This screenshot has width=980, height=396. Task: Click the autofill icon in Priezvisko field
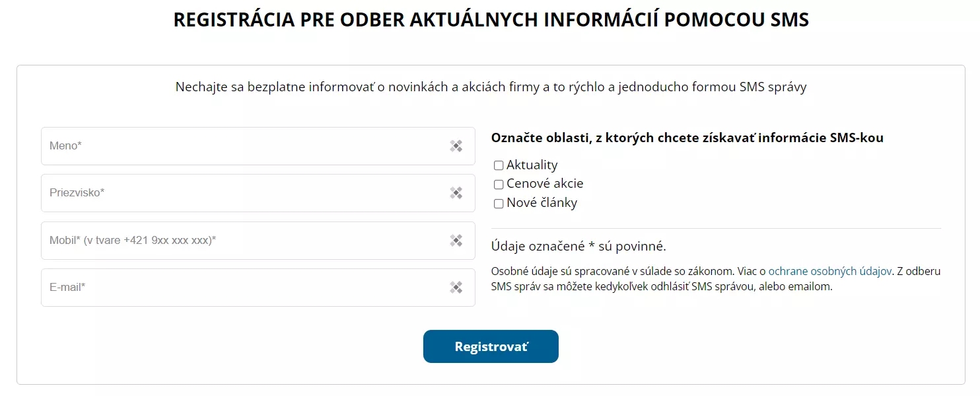pos(456,193)
